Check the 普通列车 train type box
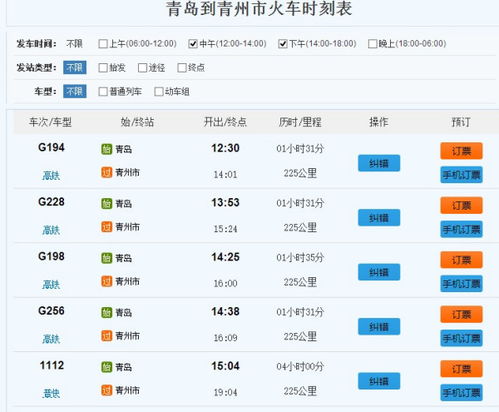 103,92
